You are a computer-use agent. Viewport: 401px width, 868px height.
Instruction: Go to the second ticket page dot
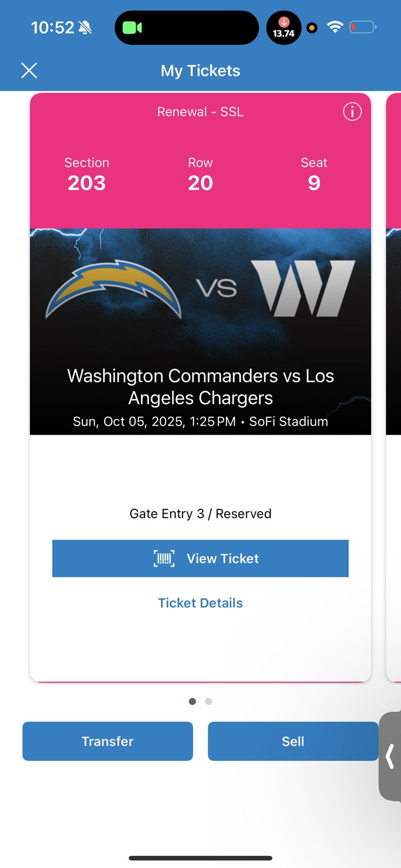point(209,701)
